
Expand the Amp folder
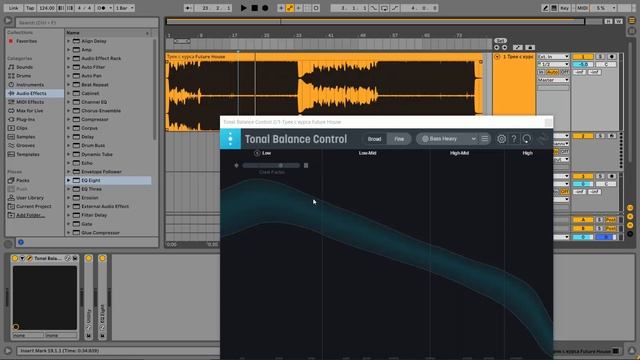[x=69, y=49]
